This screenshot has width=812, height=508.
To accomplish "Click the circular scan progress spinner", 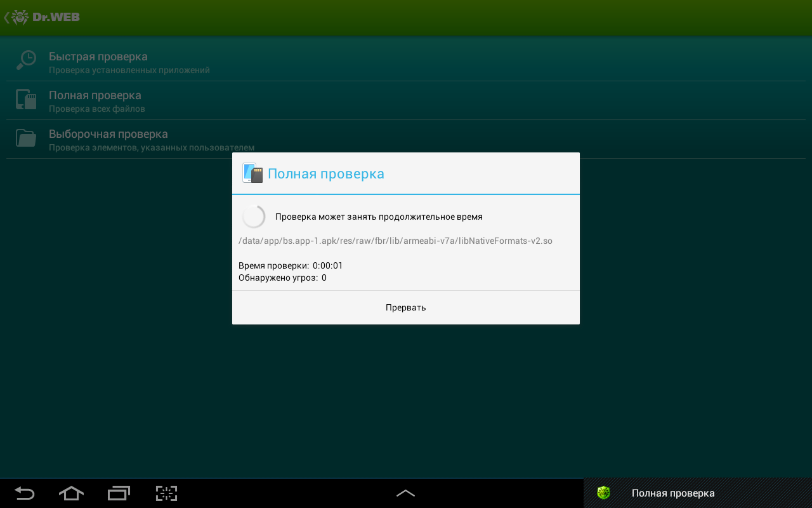I will 254,217.
